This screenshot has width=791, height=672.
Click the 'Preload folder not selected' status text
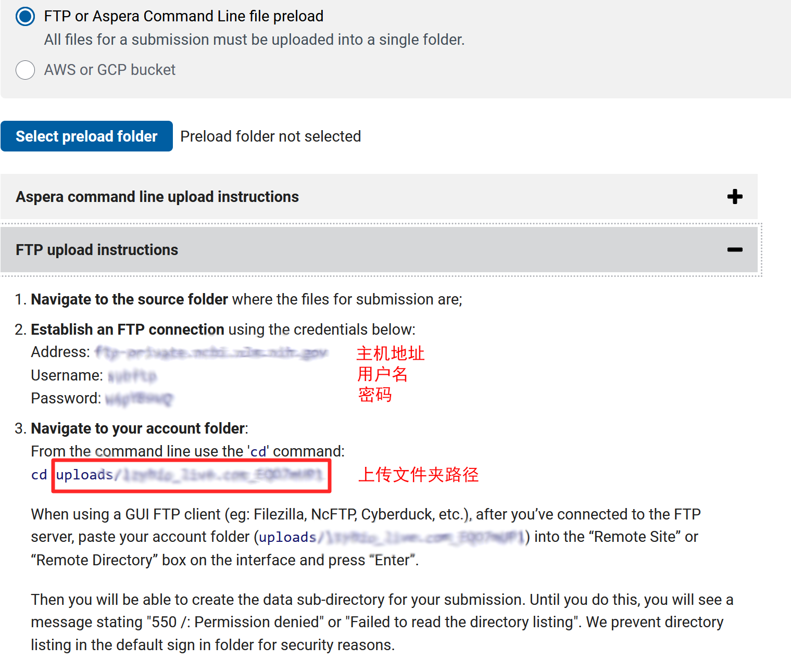pyautogui.click(x=270, y=136)
